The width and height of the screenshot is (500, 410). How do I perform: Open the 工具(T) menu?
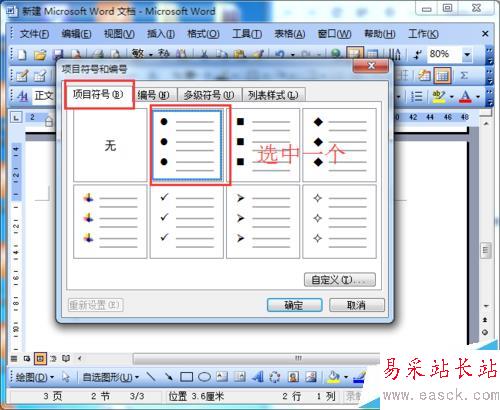(x=247, y=34)
